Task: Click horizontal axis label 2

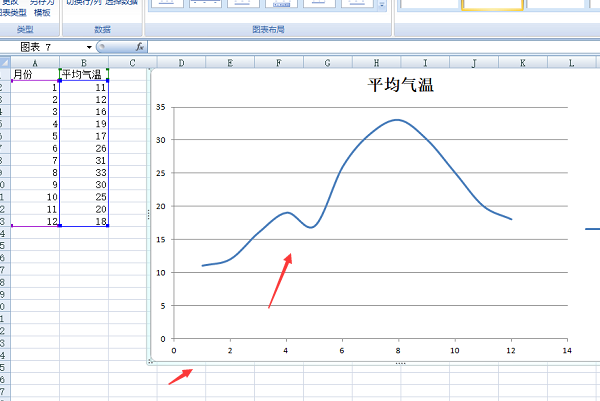Action: [230, 350]
